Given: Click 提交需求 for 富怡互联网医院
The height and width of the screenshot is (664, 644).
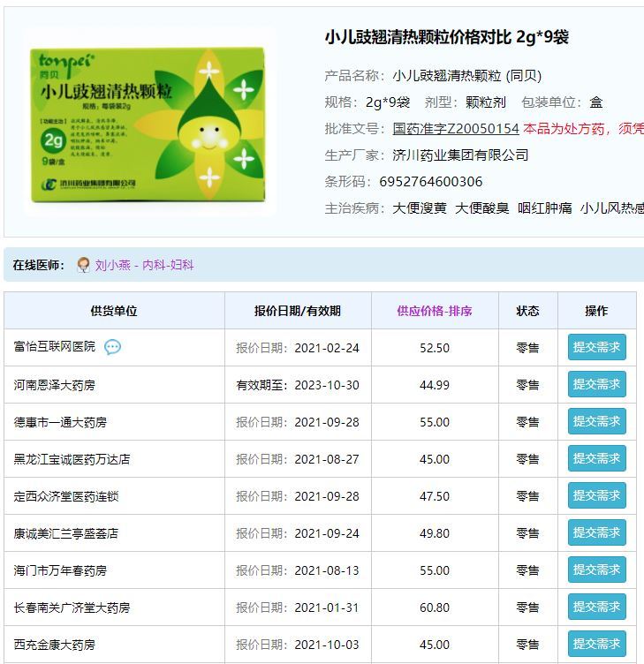Looking at the screenshot, I should point(596,347).
